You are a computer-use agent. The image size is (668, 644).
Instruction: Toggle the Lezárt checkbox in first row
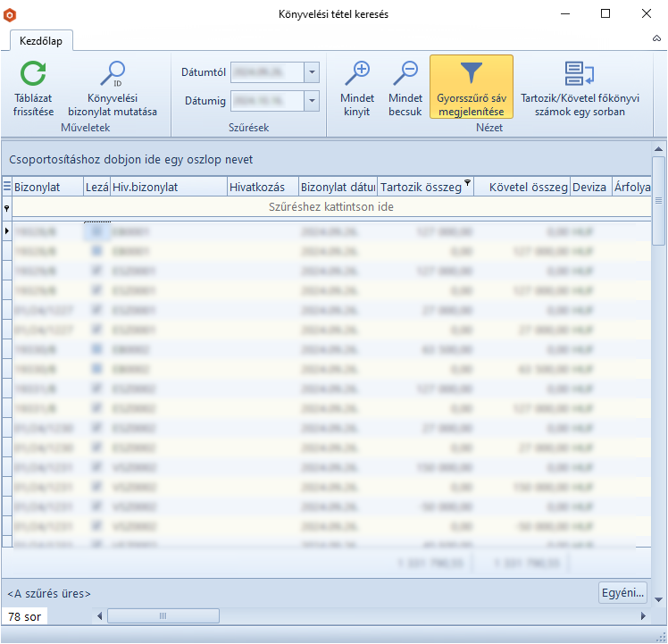click(96, 231)
